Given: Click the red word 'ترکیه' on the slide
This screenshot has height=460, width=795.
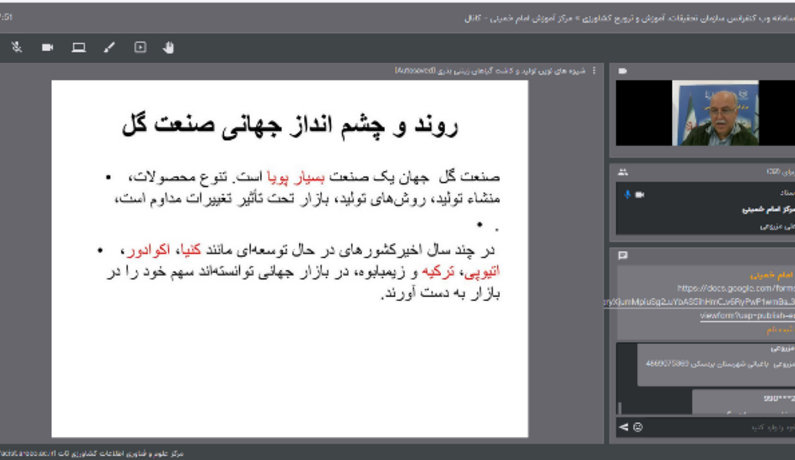Looking at the screenshot, I should (x=438, y=272).
